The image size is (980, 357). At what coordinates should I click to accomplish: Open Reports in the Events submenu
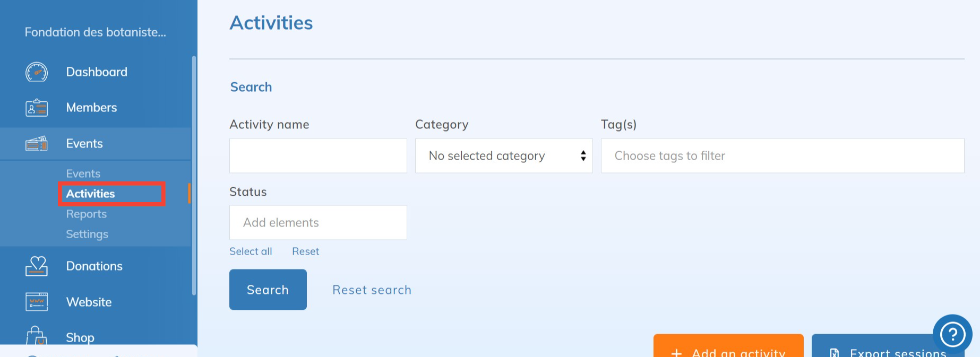pyautogui.click(x=87, y=214)
